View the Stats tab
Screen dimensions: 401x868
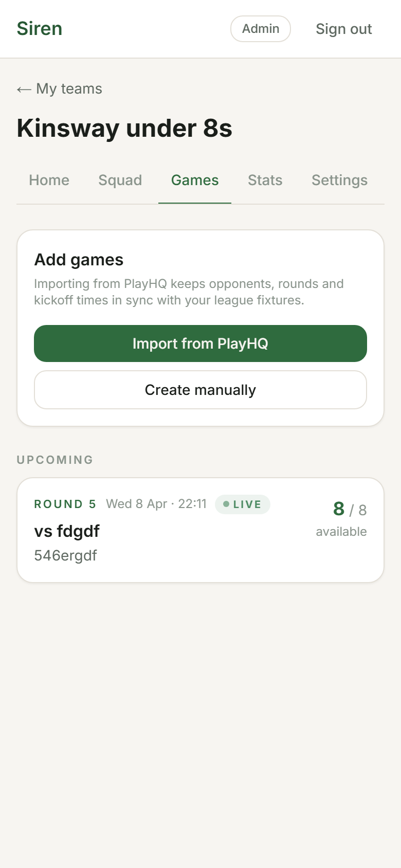point(265,180)
